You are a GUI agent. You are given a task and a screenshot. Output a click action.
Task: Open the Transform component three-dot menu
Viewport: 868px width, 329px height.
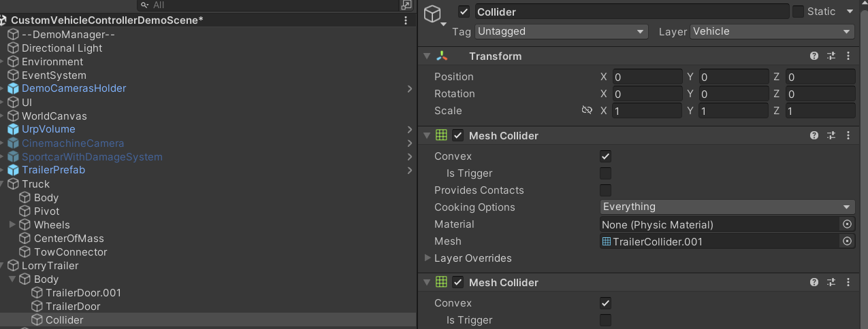tap(848, 56)
